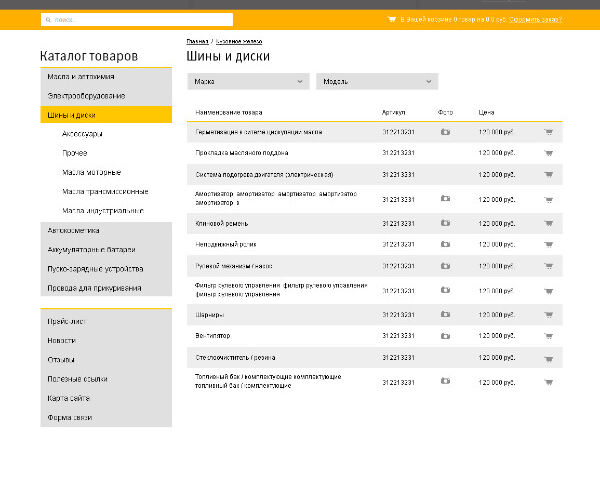Screen dimensions: 600x480
Task: Add 'Прокладка масляного поддона' to cart
Action: (x=549, y=153)
